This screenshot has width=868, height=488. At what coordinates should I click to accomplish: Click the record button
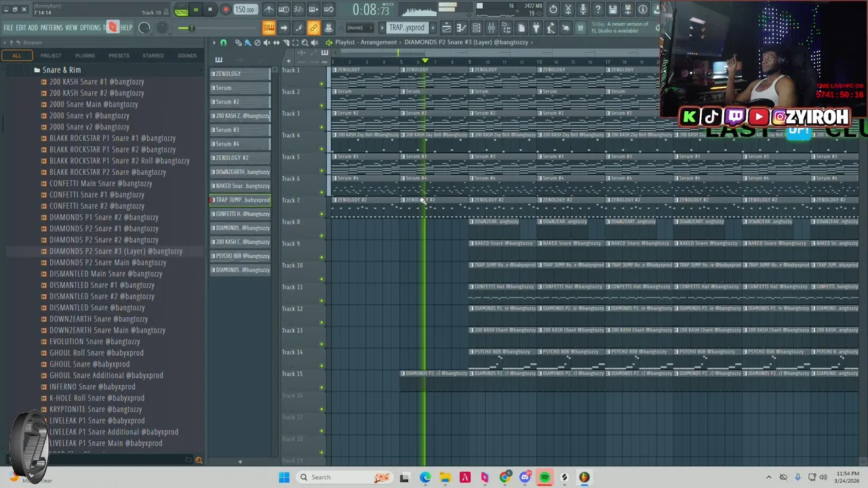225,9
